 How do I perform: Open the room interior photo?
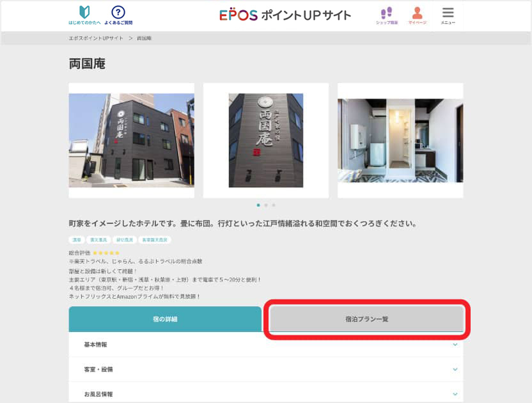point(400,140)
